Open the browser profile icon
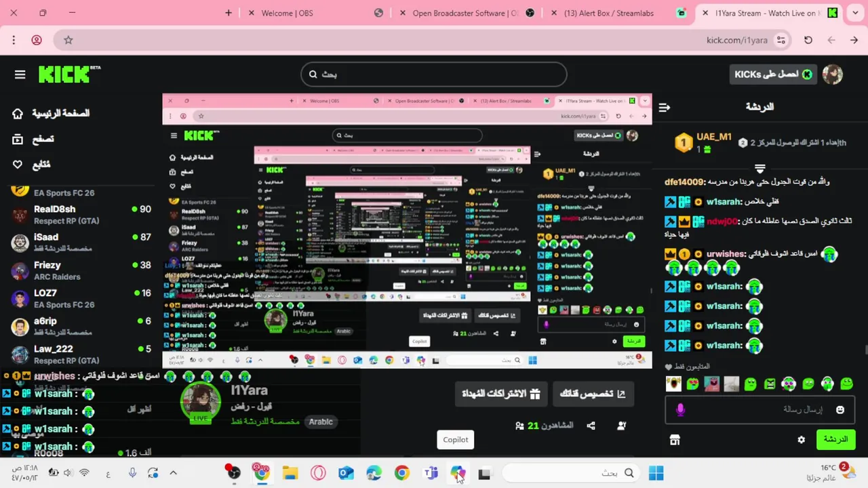The height and width of the screenshot is (488, 868). tap(37, 40)
